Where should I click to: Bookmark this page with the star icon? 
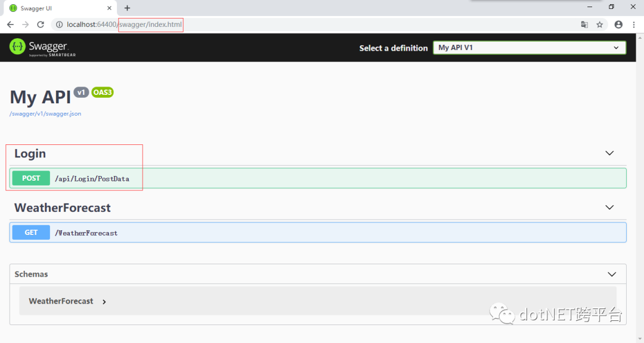coord(600,24)
